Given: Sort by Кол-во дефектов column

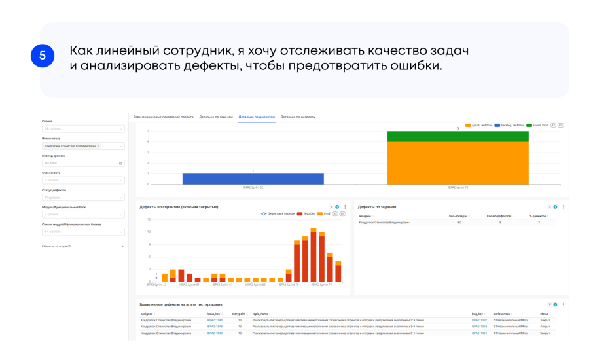Looking at the screenshot, I should point(499,216).
